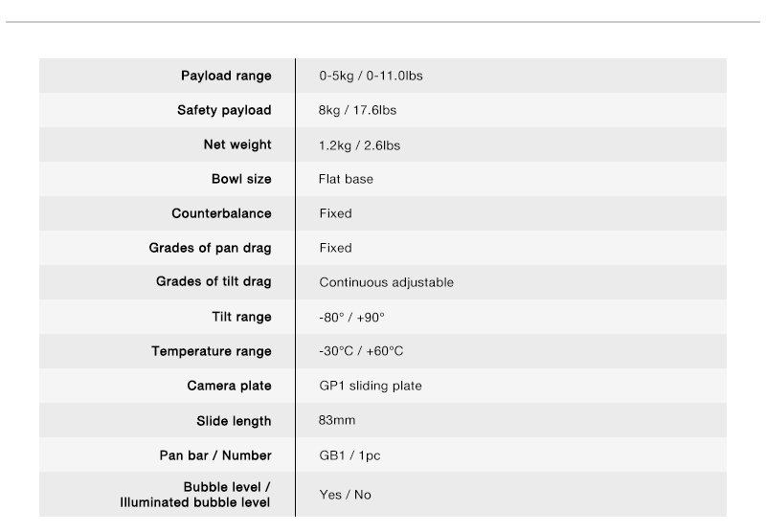Select the 1.2kg / 2.6lbs value

pos(360,145)
